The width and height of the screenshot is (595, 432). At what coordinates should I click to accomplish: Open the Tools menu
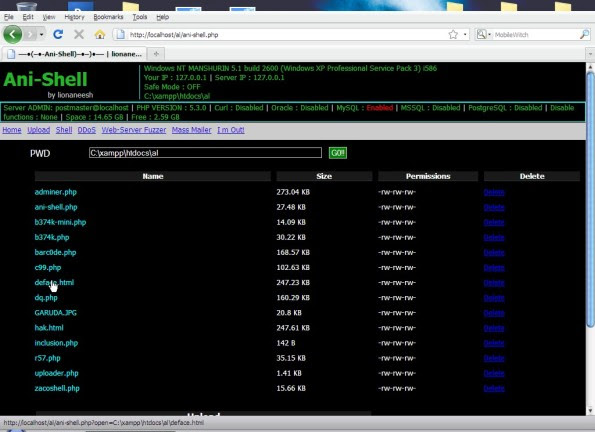pos(140,17)
